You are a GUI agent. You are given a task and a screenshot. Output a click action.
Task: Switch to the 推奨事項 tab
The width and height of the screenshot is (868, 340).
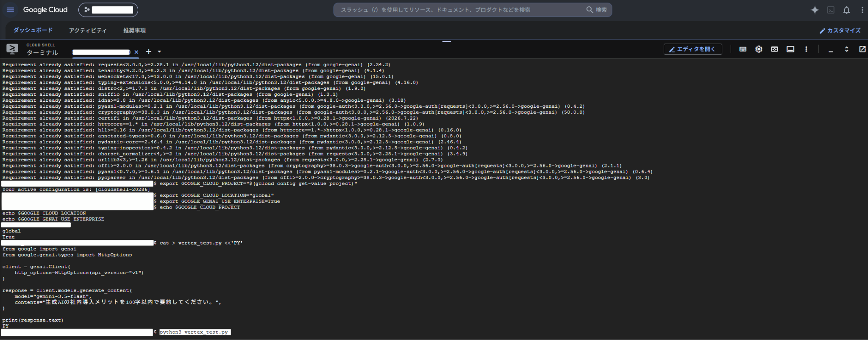[134, 31]
